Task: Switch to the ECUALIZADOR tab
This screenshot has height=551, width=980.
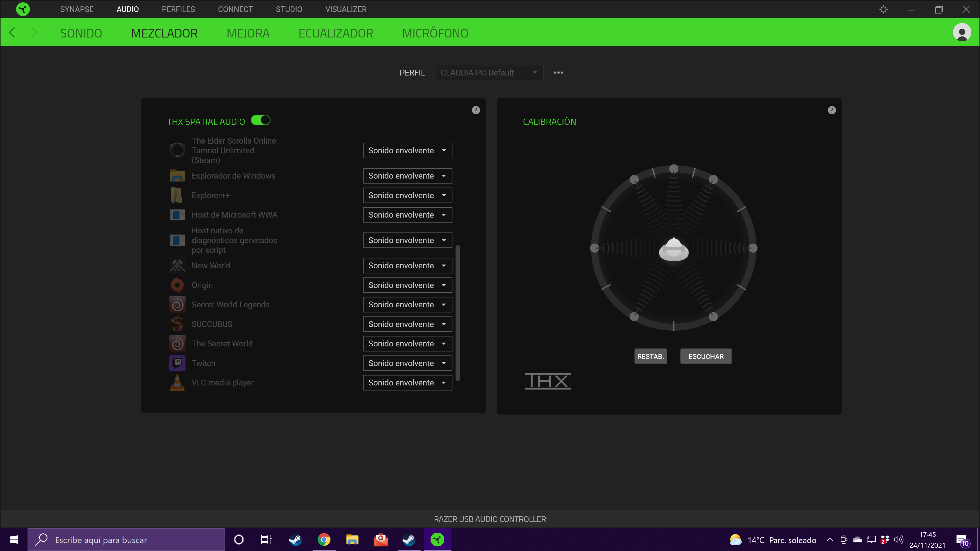Action: (336, 33)
